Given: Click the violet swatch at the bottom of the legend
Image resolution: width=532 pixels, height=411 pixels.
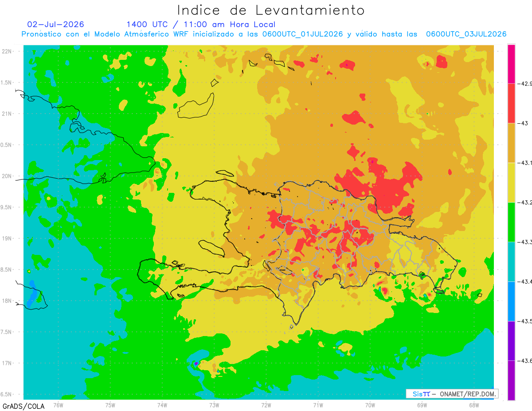Looking at the screenshot, I should 511,380.
